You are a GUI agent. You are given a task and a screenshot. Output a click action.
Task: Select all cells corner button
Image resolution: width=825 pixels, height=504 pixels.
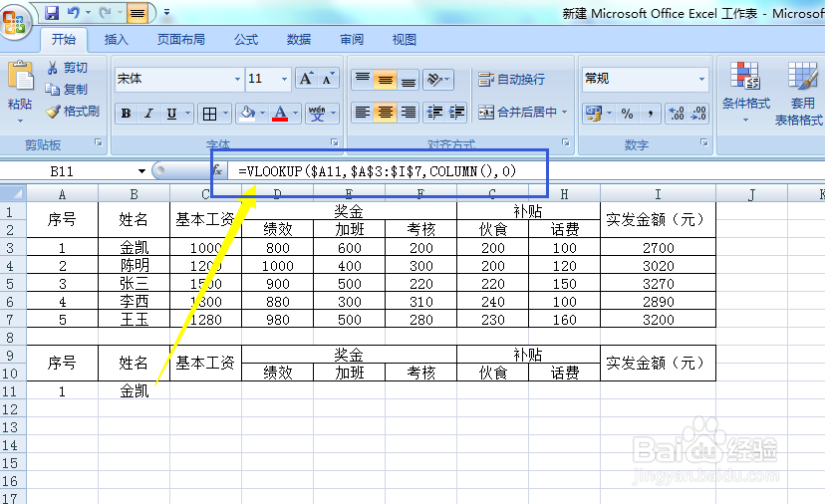[x=13, y=194]
